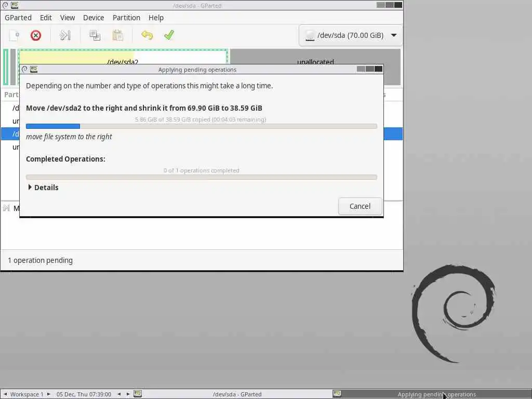Viewport: 532px width, 399px height.
Task: Click the Applying pending operations dialog title
Action: pos(197,70)
